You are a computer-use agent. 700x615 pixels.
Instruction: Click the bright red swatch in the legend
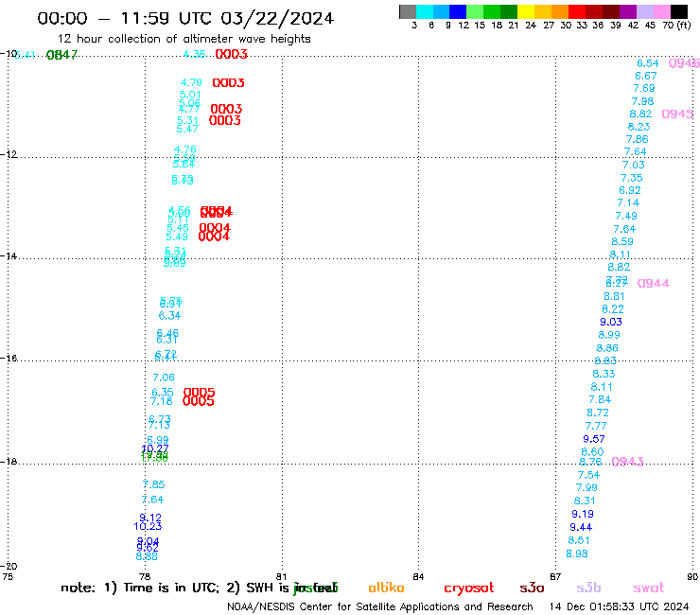click(x=577, y=11)
